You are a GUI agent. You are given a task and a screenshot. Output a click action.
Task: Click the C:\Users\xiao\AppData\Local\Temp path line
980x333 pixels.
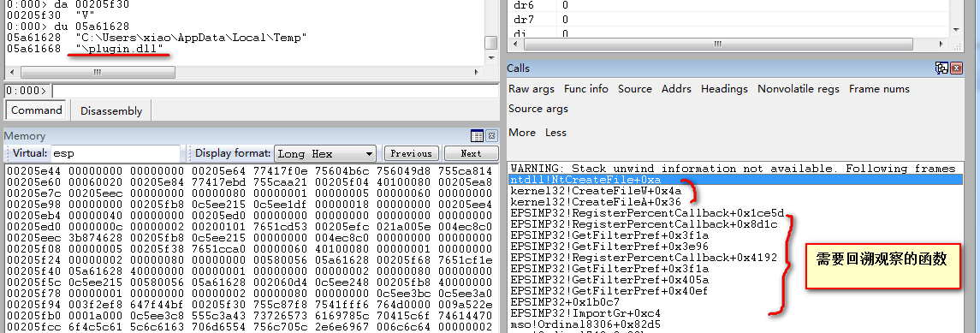(191, 38)
